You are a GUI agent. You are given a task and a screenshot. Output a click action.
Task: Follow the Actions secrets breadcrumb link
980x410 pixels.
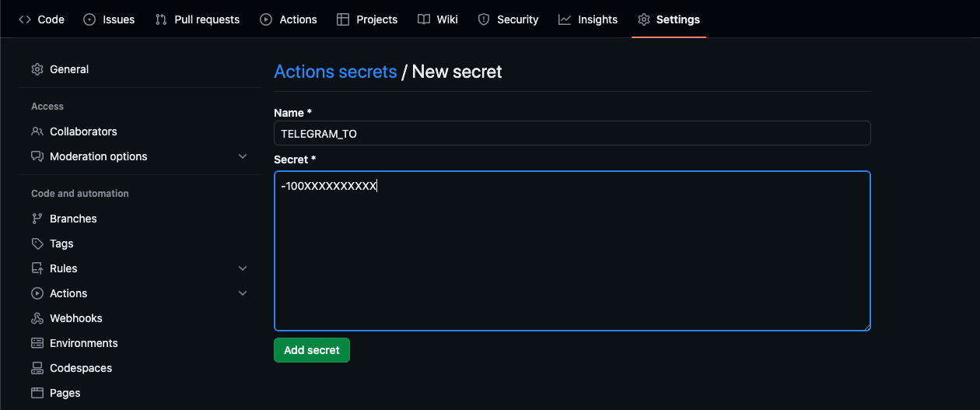(335, 72)
